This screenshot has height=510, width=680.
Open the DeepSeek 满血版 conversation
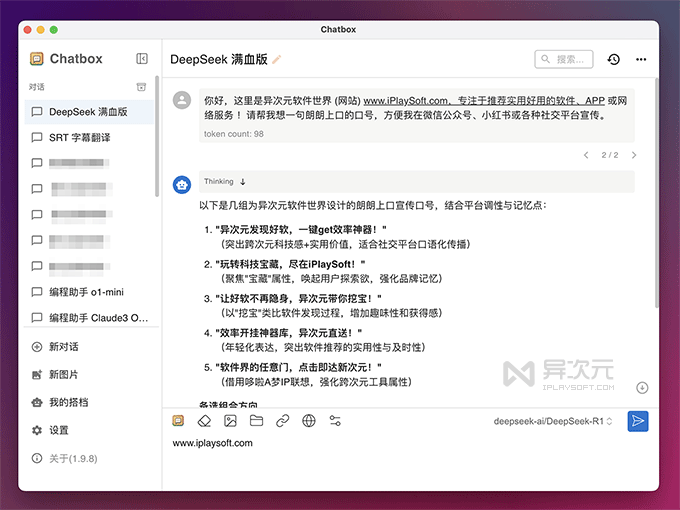tap(89, 112)
